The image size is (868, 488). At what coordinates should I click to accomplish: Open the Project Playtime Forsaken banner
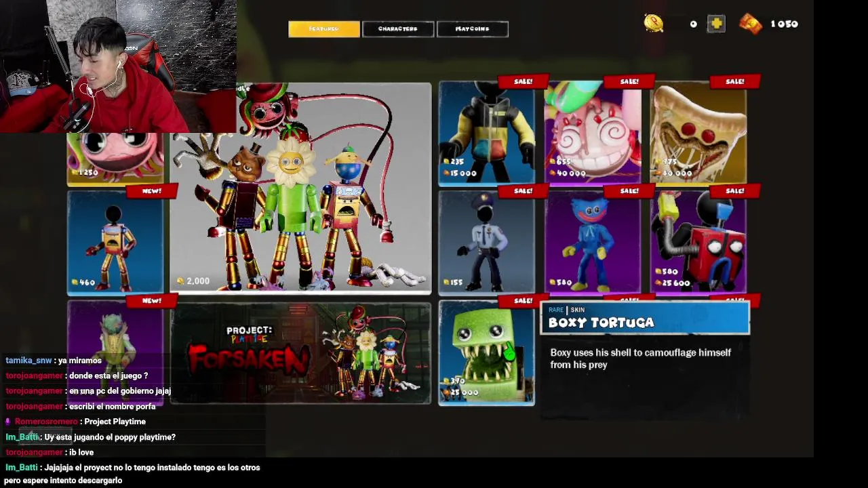pos(300,353)
